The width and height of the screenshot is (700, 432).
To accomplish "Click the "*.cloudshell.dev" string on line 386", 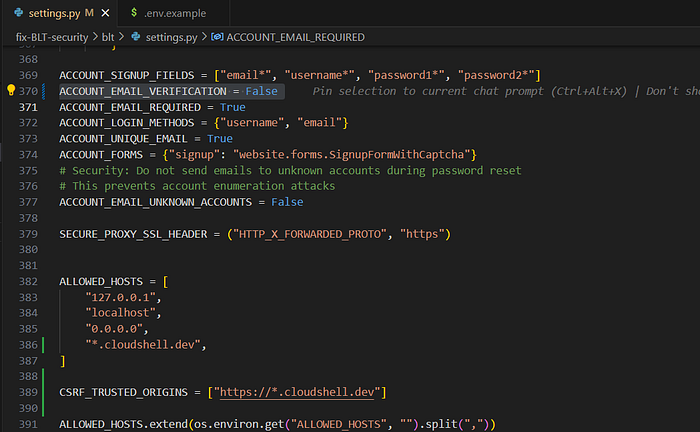I will click(x=143, y=345).
